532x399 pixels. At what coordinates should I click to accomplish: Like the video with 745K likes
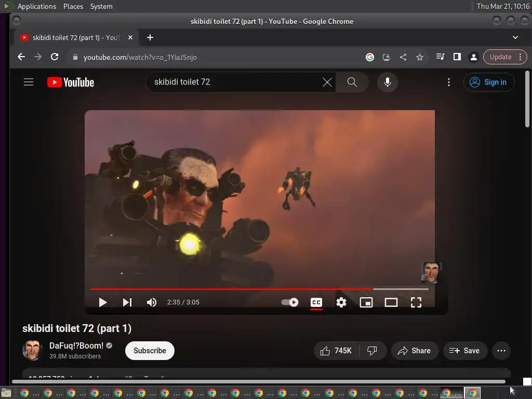click(336, 351)
